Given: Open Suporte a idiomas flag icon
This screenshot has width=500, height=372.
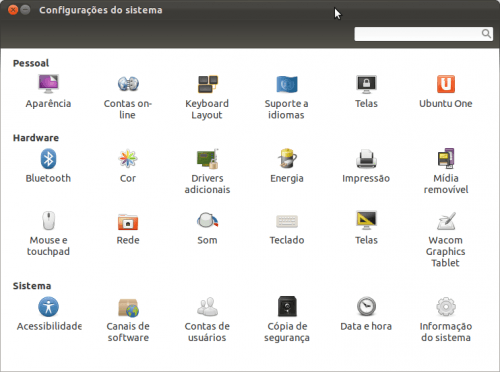Looking at the screenshot, I should tap(287, 84).
